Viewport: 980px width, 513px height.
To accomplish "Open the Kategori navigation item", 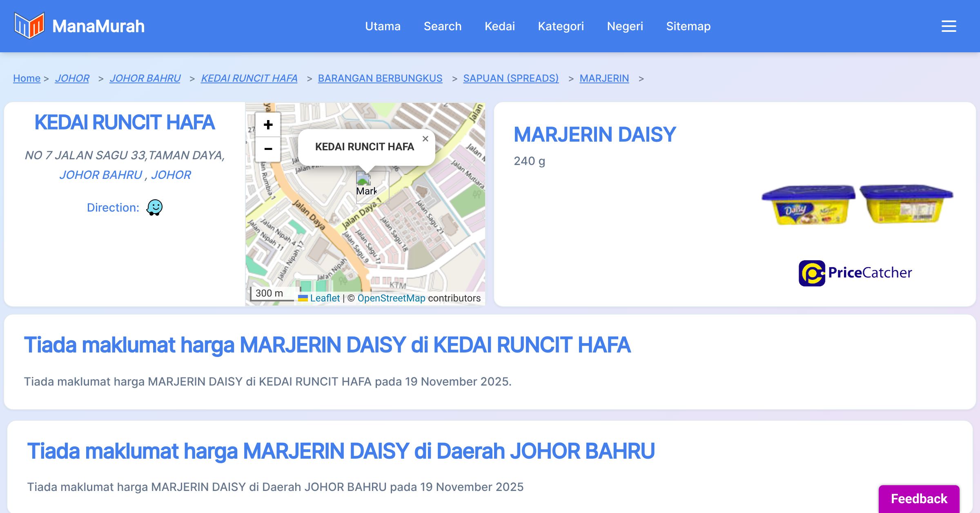I will 561,26.
